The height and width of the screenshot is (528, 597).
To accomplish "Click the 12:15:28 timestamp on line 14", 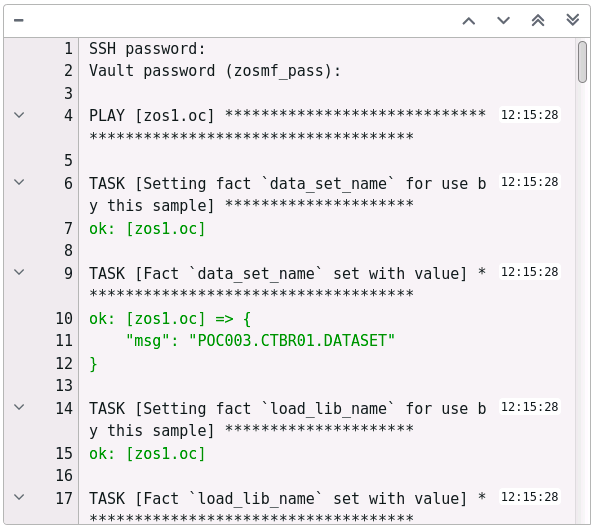I will [x=530, y=407].
